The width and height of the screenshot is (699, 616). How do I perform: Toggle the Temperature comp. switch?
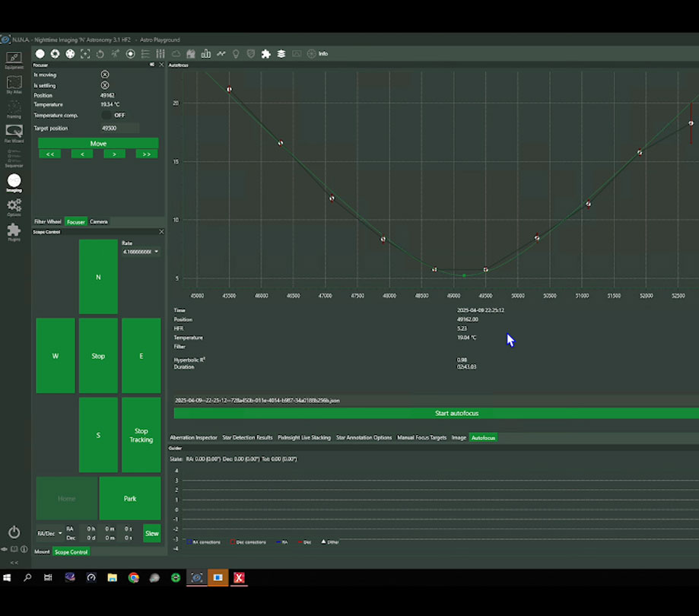(x=106, y=115)
